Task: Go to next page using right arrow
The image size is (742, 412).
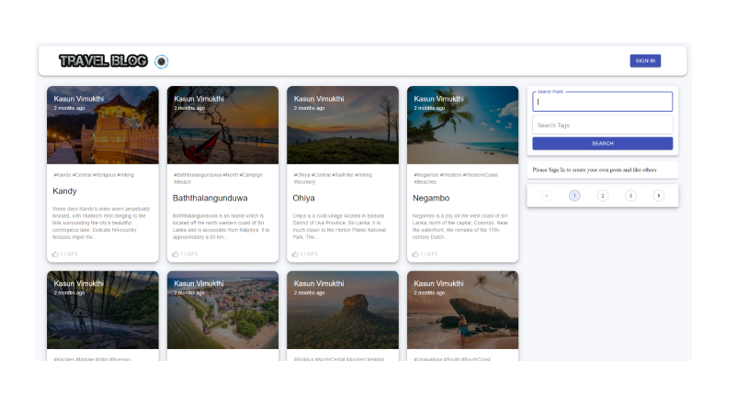Action: (658, 196)
